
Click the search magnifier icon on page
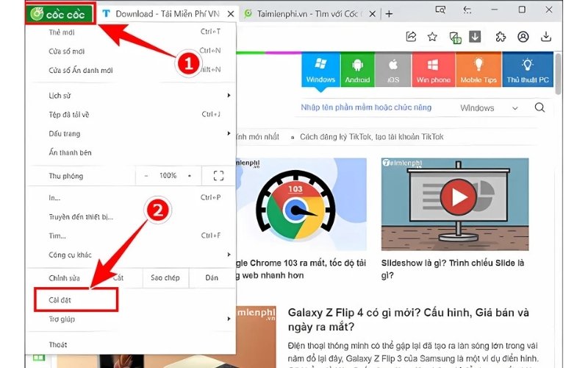point(539,107)
